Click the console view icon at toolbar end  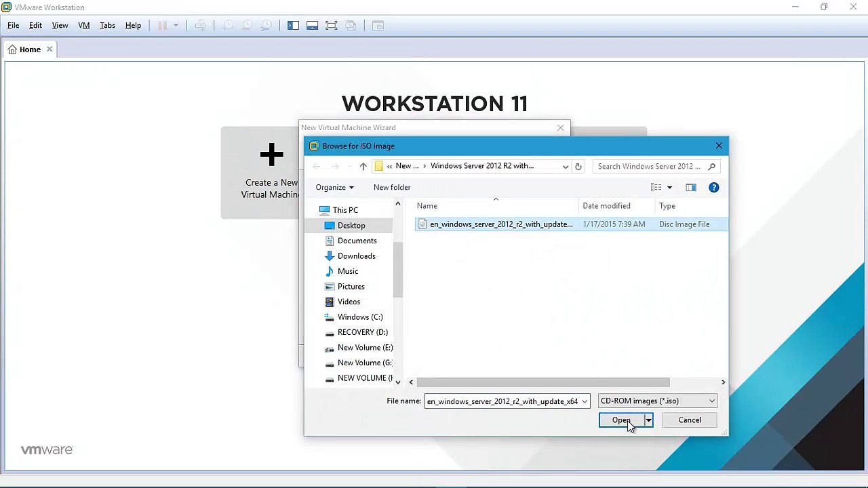coord(378,26)
